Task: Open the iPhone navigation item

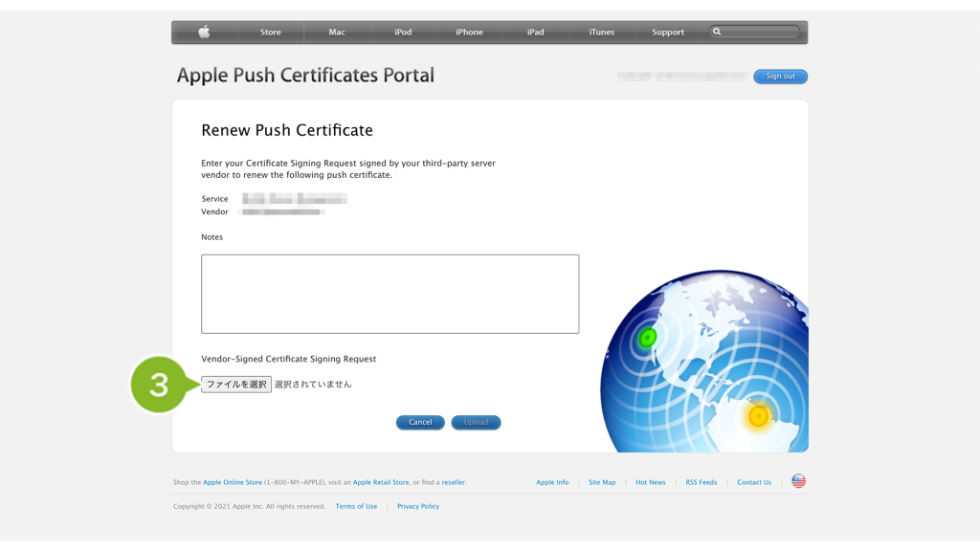Action: (x=469, y=33)
